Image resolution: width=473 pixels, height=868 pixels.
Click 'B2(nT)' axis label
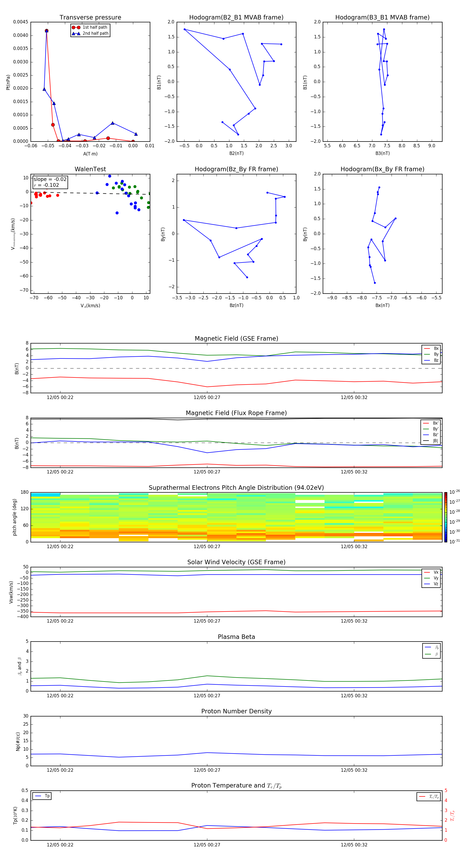click(x=236, y=153)
